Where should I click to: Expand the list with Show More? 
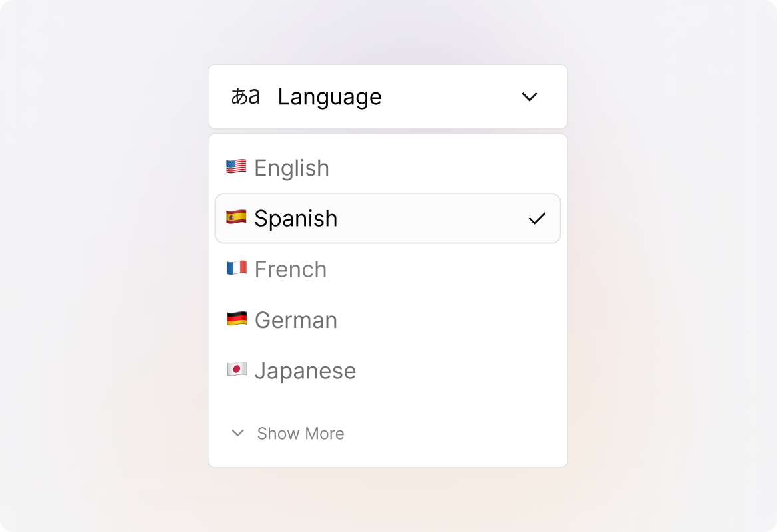[300, 434]
